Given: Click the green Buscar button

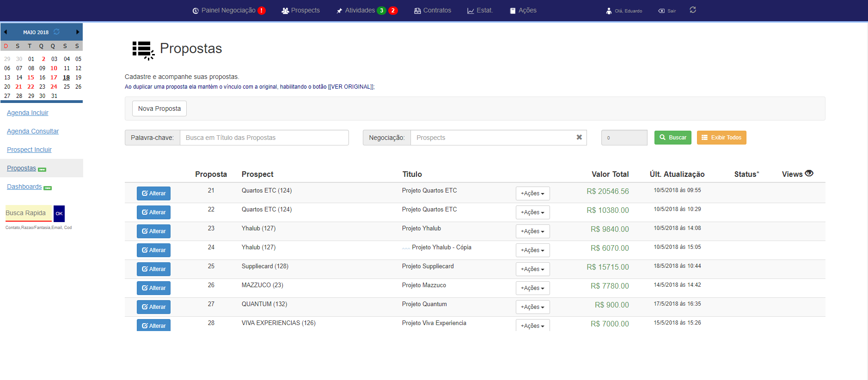Looking at the screenshot, I should tap(672, 138).
